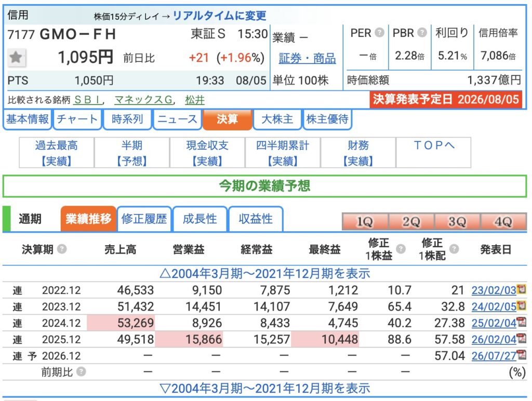Viewport: 532px width, 401px height.
Task: Click the 今期の業績予想 heading box
Action: point(264,186)
